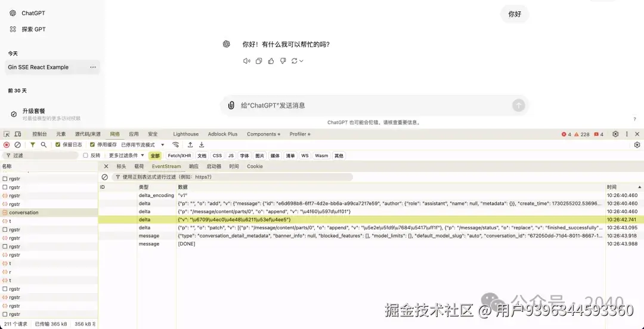The width and height of the screenshot is (644, 329).
Task: Select the WS type filter
Action: coord(305,155)
